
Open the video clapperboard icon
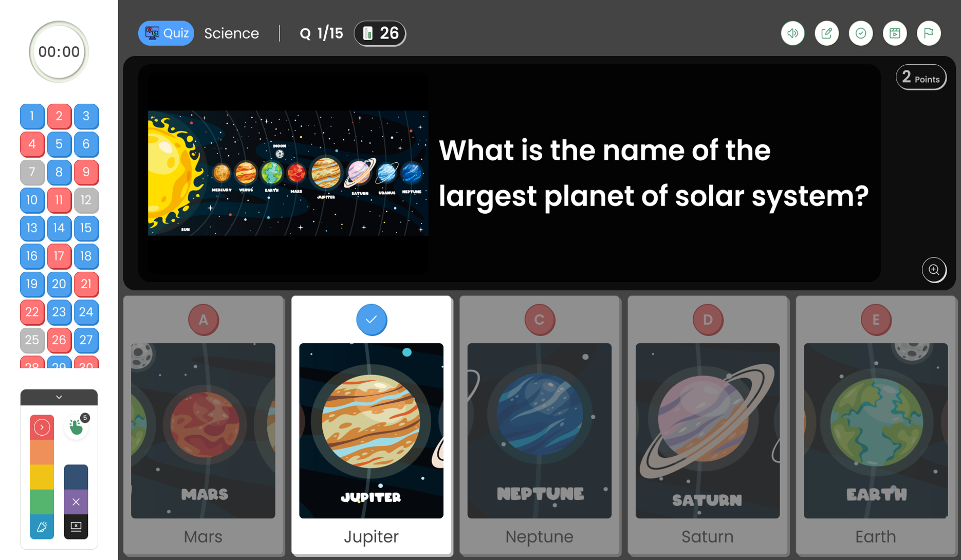894,33
